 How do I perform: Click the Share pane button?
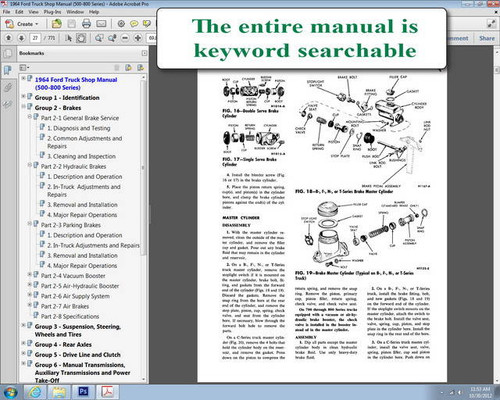(x=487, y=38)
